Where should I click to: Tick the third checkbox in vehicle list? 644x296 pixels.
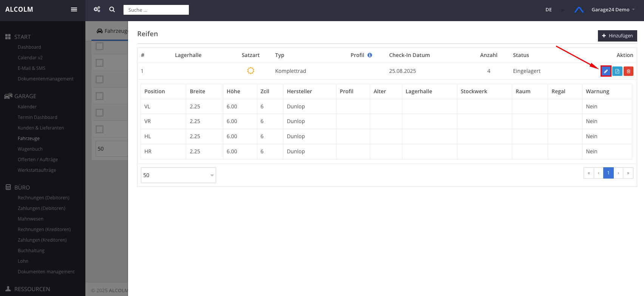[100, 80]
